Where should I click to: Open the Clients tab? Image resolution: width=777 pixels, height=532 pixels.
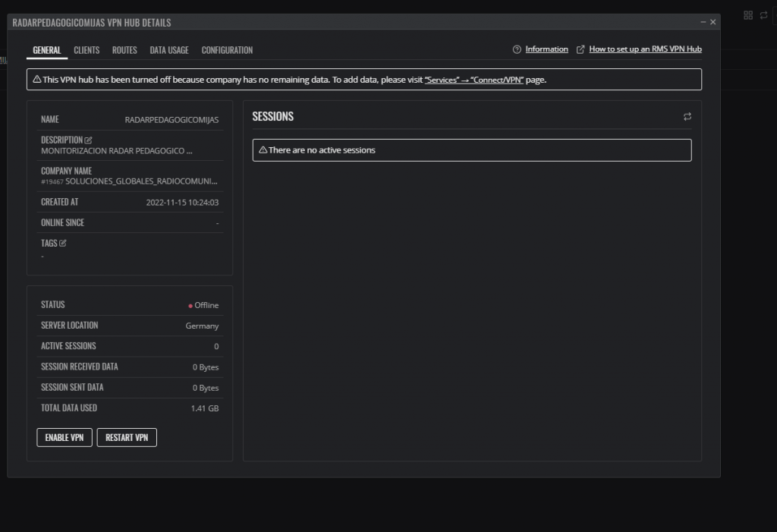(87, 50)
